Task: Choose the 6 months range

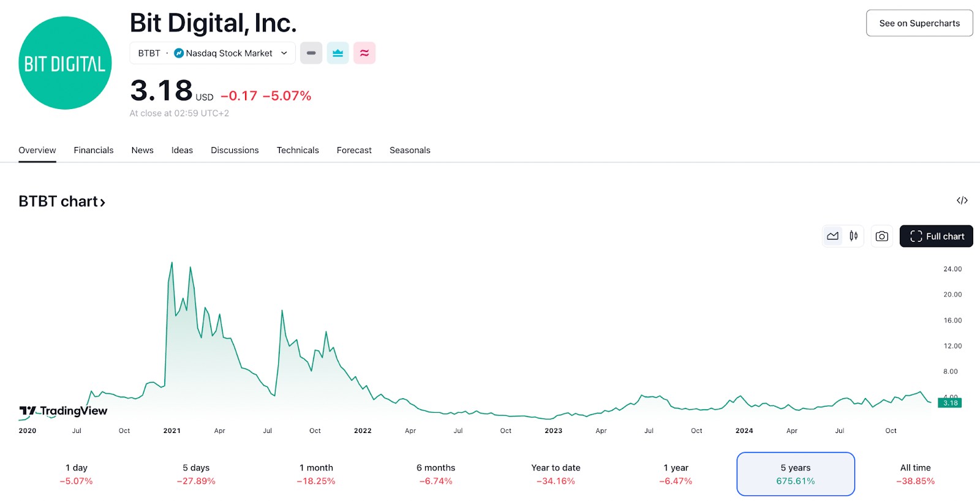Action: 436,474
